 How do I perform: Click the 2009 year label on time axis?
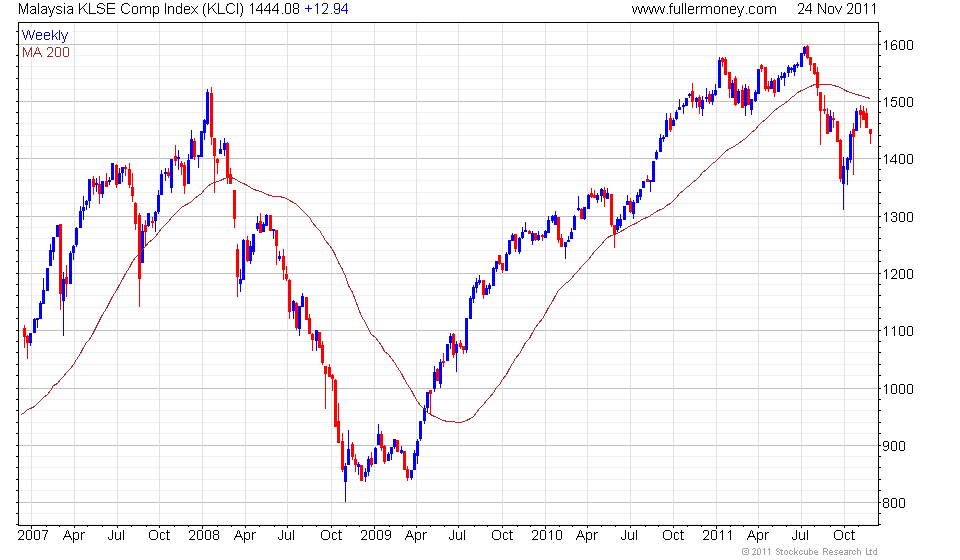pyautogui.click(x=375, y=536)
